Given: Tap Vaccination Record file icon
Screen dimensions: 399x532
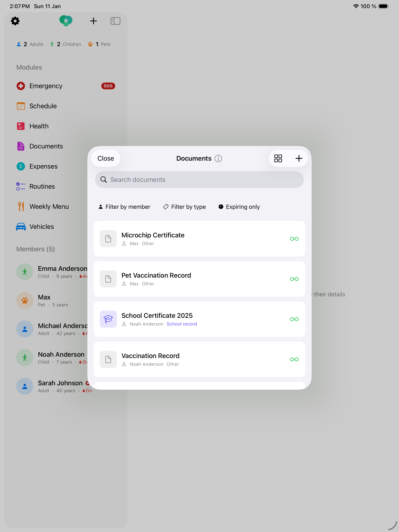Looking at the screenshot, I should tap(108, 359).
